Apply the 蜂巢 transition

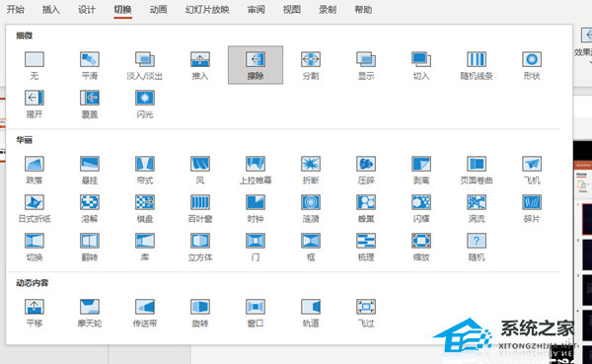[x=366, y=208]
